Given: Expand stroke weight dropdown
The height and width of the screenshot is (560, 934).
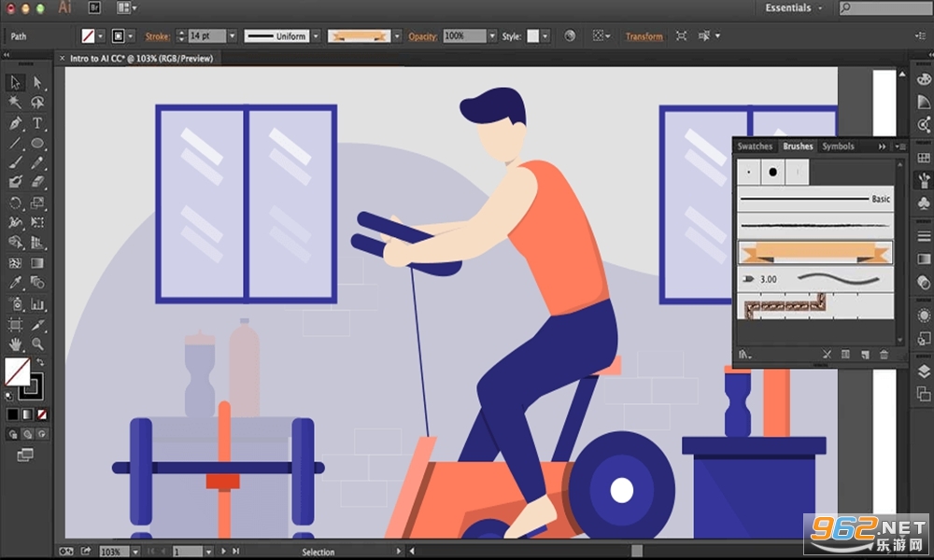Looking at the screenshot, I should 233,36.
